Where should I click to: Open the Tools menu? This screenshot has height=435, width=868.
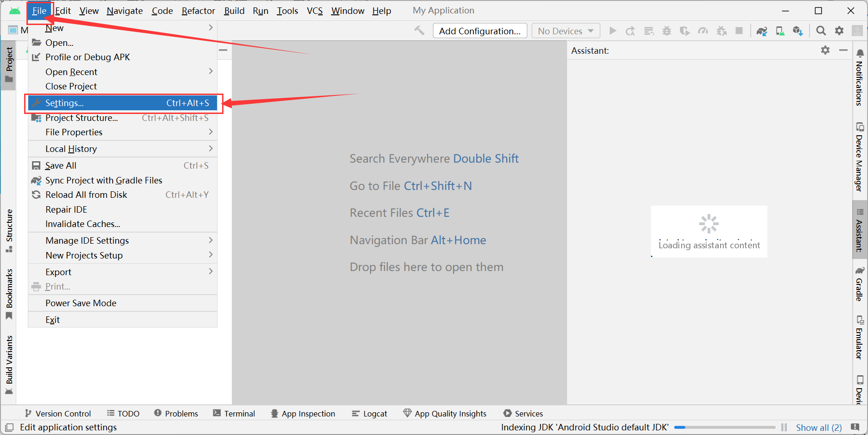[x=287, y=11]
